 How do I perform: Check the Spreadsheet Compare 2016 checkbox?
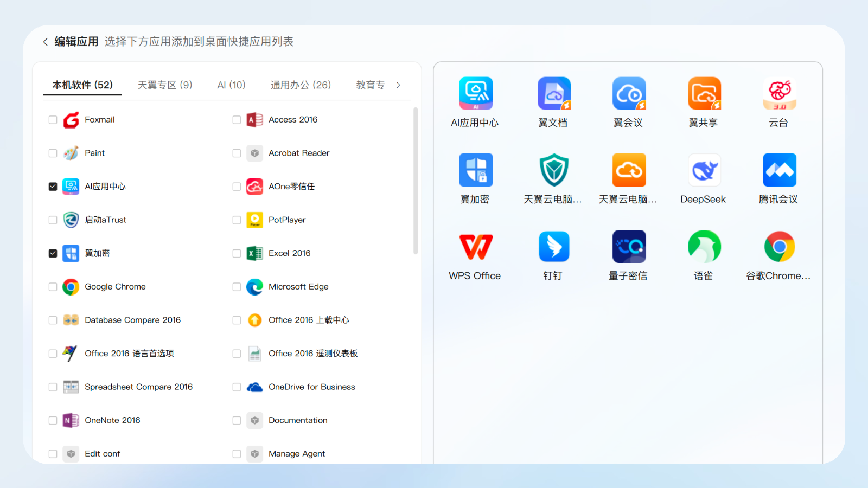click(x=53, y=387)
